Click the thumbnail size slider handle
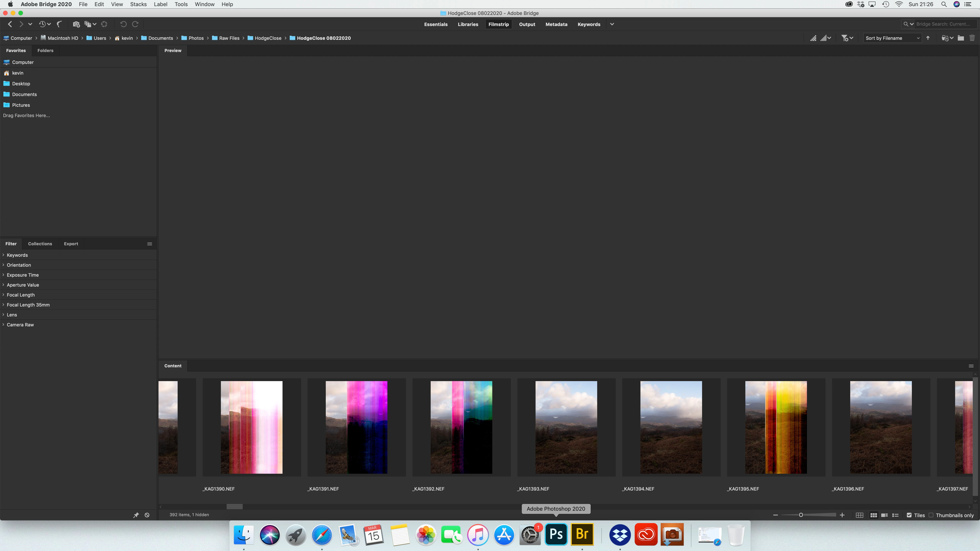This screenshot has height=551, width=980. (801, 515)
